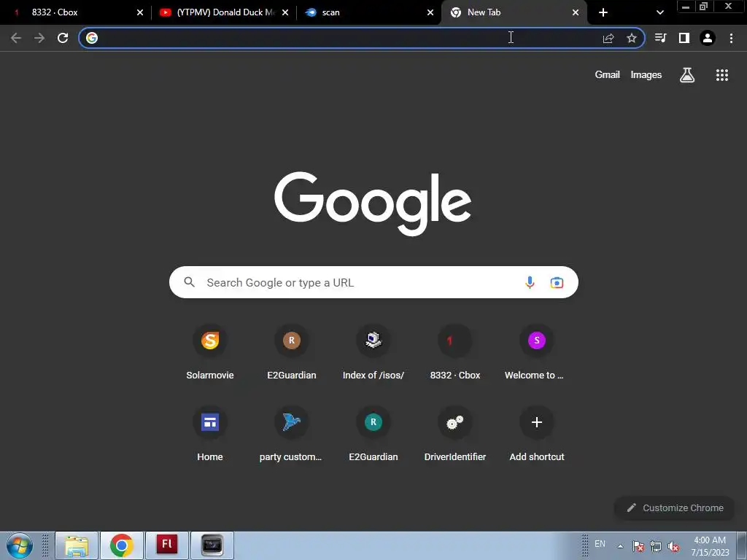Bookmark this tab with the star icon
Viewport: 747px width, 560px height.
632,38
